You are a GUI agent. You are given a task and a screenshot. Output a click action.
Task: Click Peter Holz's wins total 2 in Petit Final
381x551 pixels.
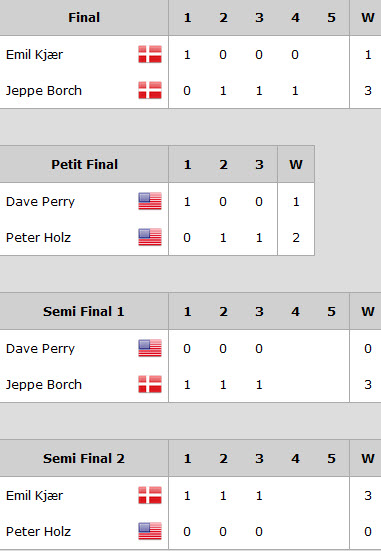tap(296, 238)
